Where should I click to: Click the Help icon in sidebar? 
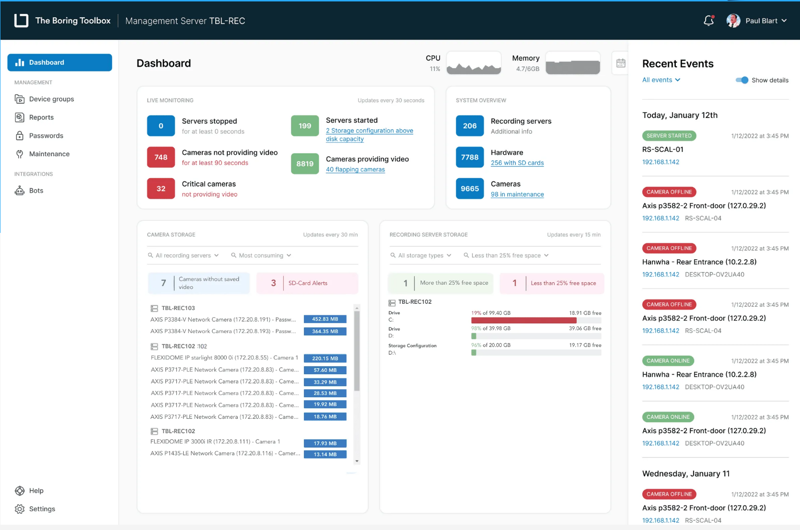(x=19, y=491)
